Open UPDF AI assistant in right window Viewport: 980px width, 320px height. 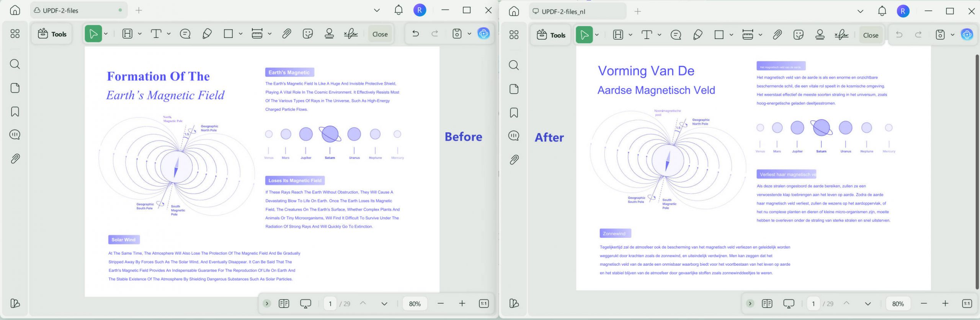pos(967,35)
